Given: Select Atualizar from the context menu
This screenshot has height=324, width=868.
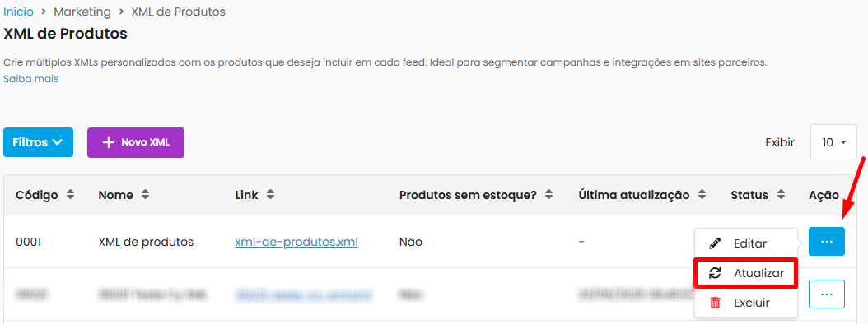Looking at the screenshot, I should [x=745, y=273].
